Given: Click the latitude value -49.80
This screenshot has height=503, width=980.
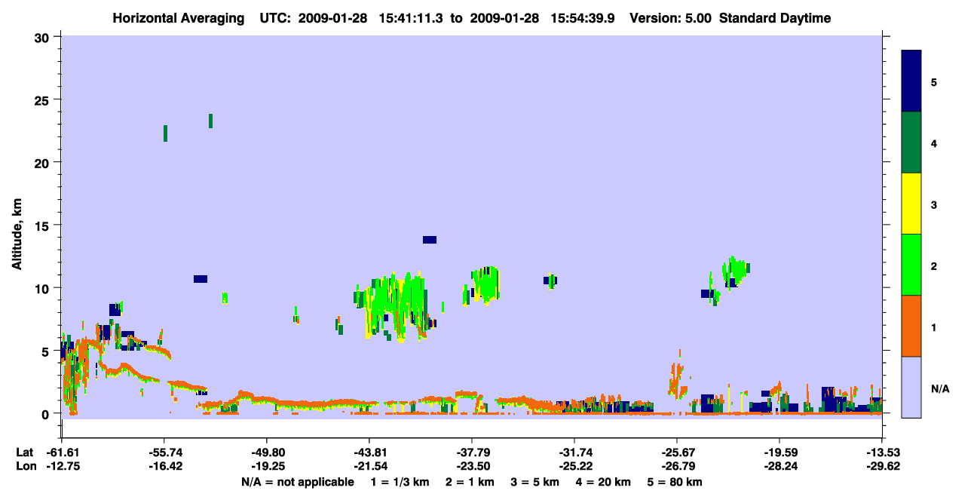Looking at the screenshot, I should (267, 452).
